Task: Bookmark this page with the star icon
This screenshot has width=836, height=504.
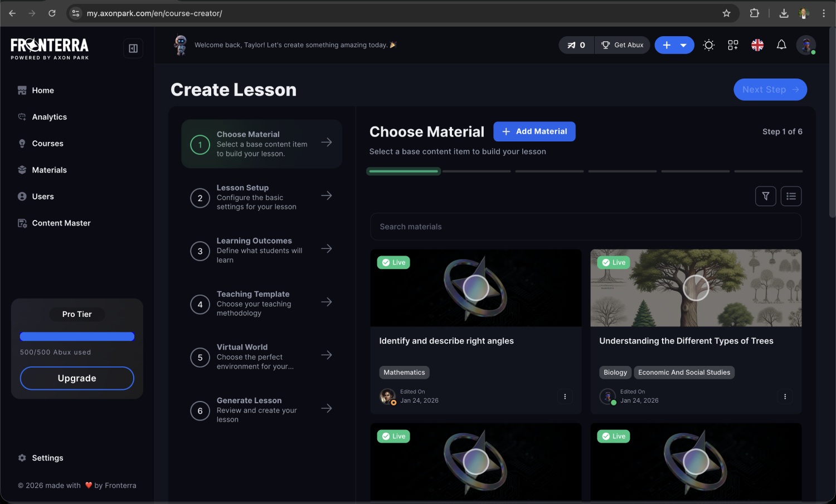Action: (726, 13)
